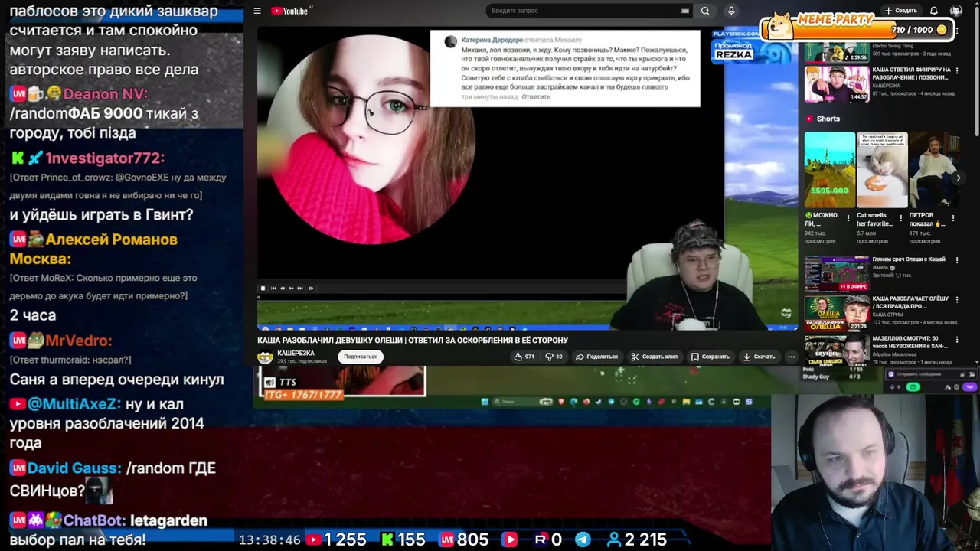Open options for КАША РАЗОБЛАЧАЕТ ОЛЁШУ video
This screenshot has width=980, height=551.
click(956, 300)
